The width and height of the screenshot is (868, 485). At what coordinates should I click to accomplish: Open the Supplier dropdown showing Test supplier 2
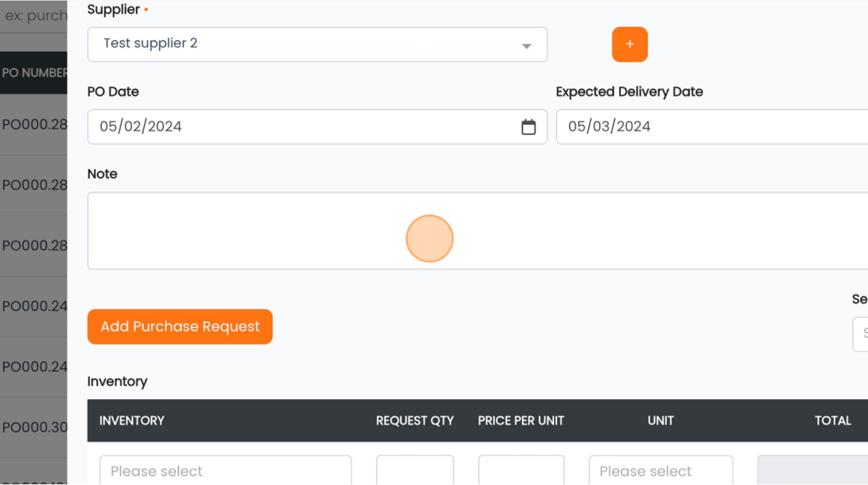317,44
